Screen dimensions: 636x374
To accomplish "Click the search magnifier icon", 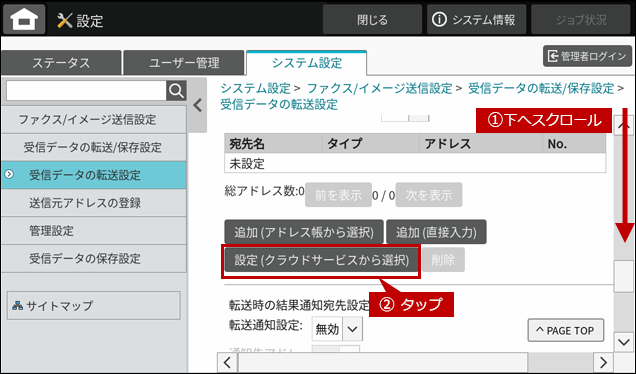I will coord(176,90).
